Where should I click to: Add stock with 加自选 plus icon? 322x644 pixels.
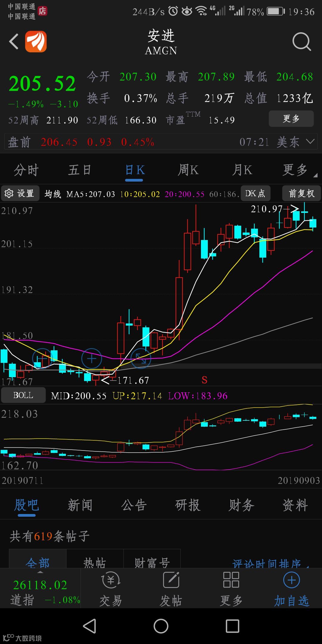click(291, 580)
